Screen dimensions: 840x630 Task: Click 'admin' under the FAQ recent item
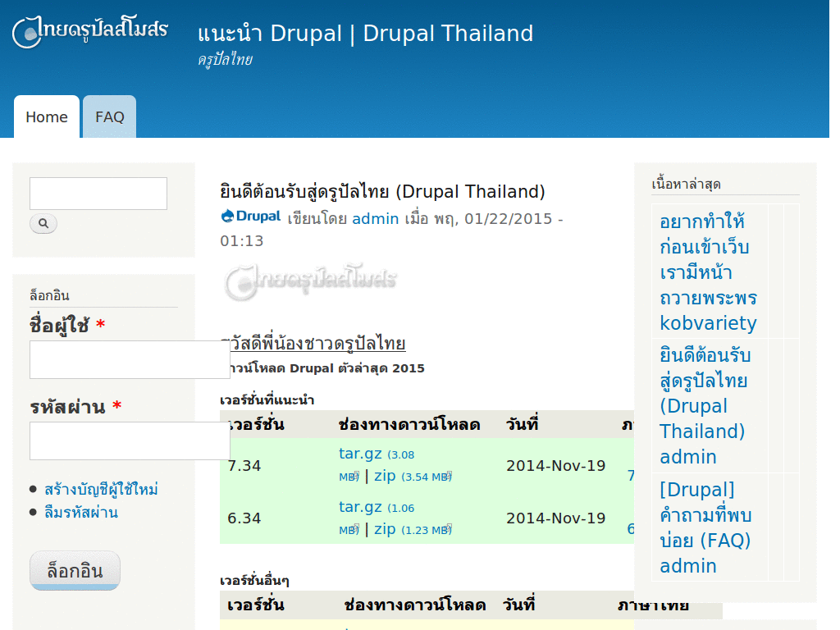click(688, 566)
